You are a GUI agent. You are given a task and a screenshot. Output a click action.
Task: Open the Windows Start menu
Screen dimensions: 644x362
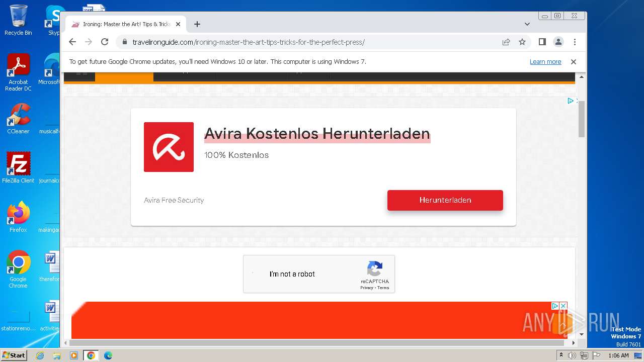14,355
